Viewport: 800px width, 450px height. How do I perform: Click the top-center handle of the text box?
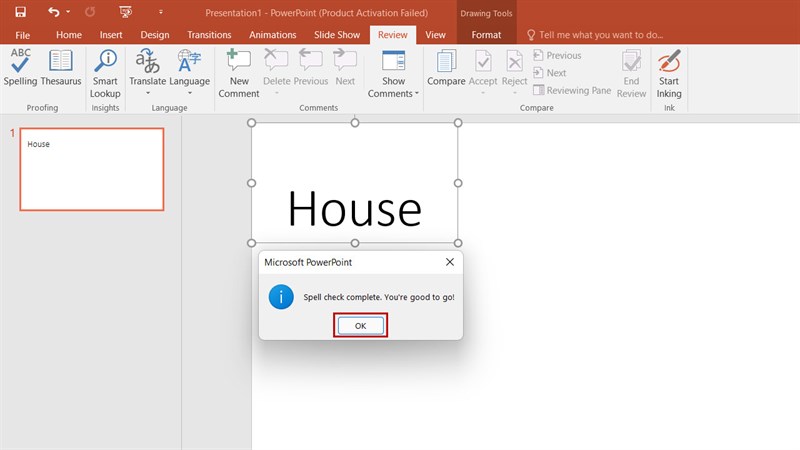pyautogui.click(x=355, y=122)
